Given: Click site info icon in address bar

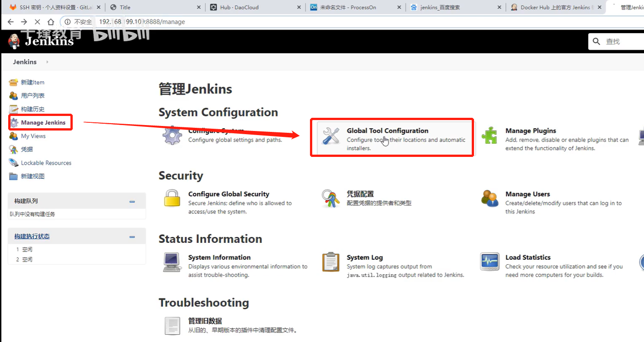Looking at the screenshot, I should click(68, 22).
